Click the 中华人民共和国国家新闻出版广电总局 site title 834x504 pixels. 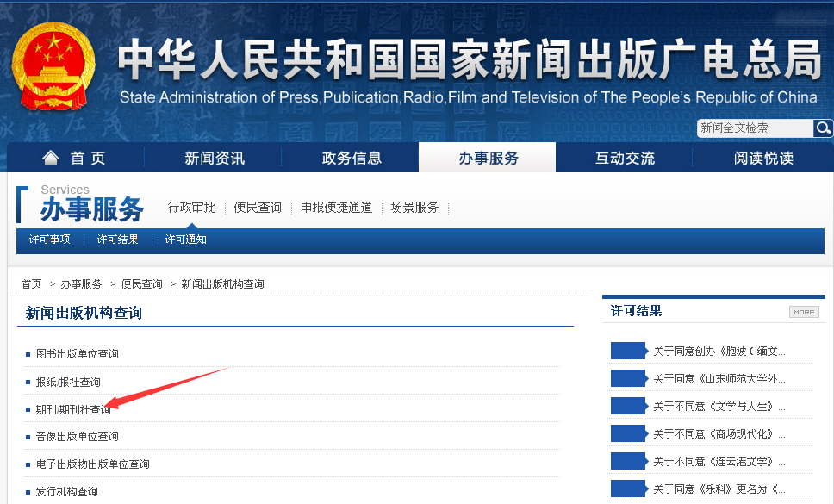470,59
